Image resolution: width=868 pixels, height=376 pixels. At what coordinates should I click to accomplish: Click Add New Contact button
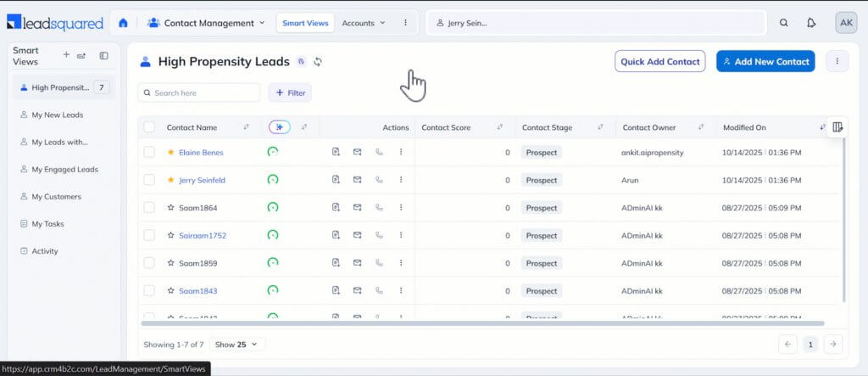pyautogui.click(x=765, y=62)
